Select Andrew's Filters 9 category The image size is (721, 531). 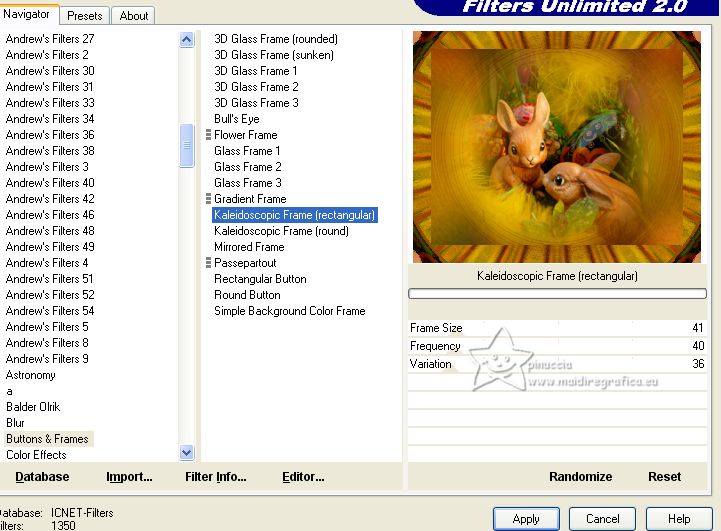pyautogui.click(x=47, y=359)
